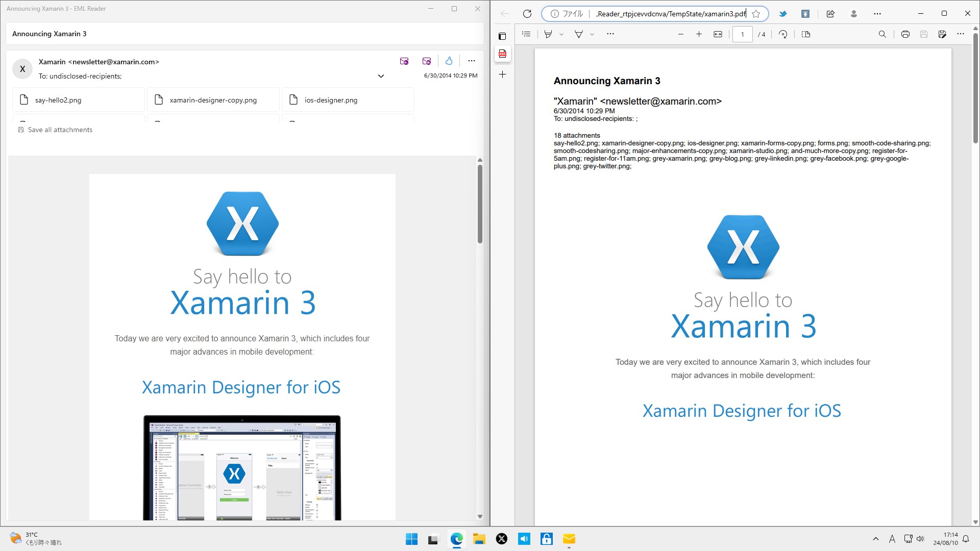The width and height of the screenshot is (980, 551).
Task: Toggle the vertical tabs pane icon
Action: (x=502, y=36)
